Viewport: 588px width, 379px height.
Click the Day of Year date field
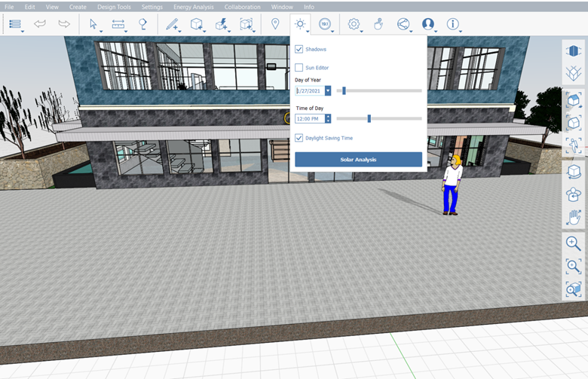pos(310,90)
